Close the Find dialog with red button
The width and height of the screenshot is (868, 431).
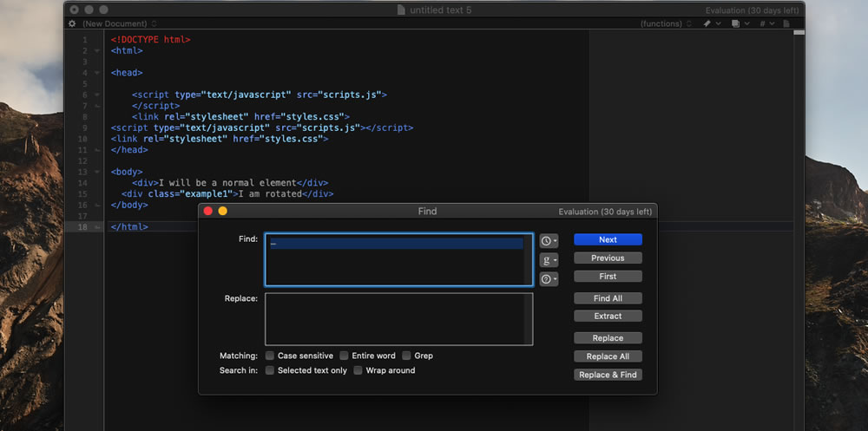click(208, 211)
